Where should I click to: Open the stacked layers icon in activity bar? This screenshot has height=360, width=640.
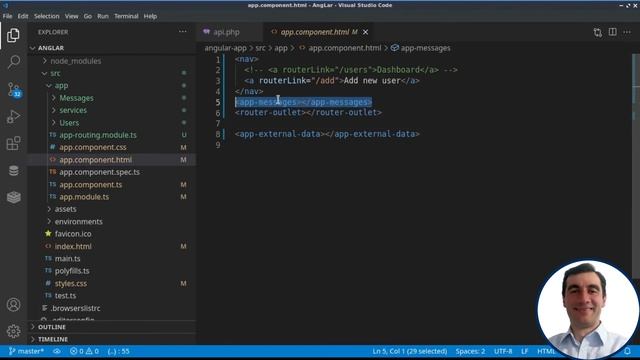[13, 197]
